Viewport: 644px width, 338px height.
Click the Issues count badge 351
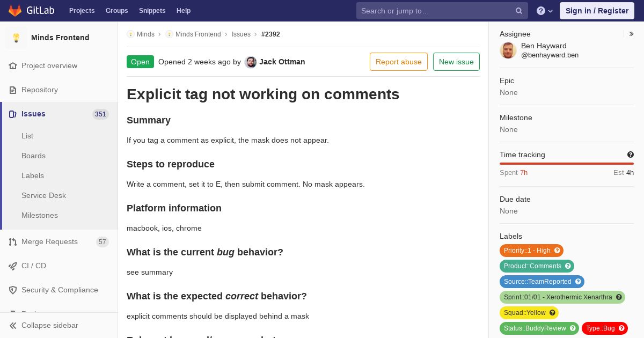[x=100, y=114]
